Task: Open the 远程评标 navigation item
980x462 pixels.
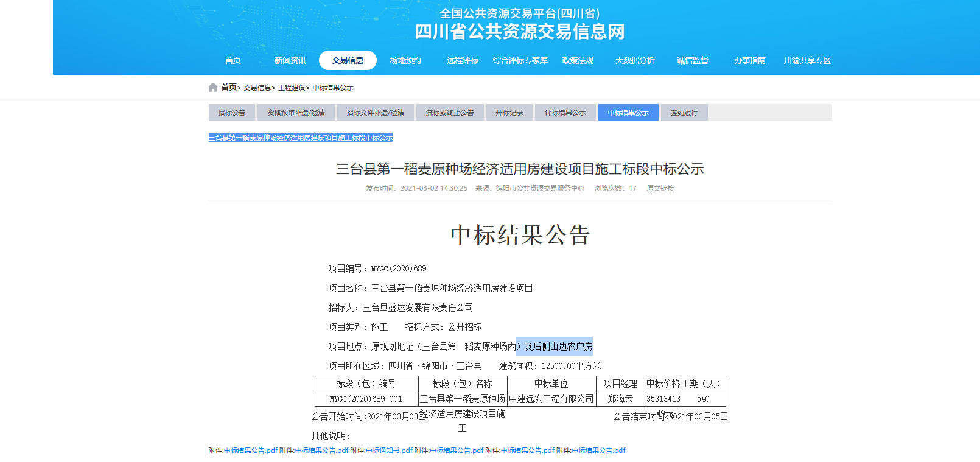Action: tap(463, 60)
